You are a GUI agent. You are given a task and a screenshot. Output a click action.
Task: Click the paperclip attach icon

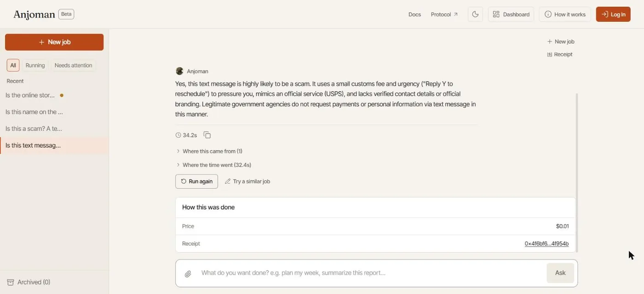pyautogui.click(x=188, y=274)
